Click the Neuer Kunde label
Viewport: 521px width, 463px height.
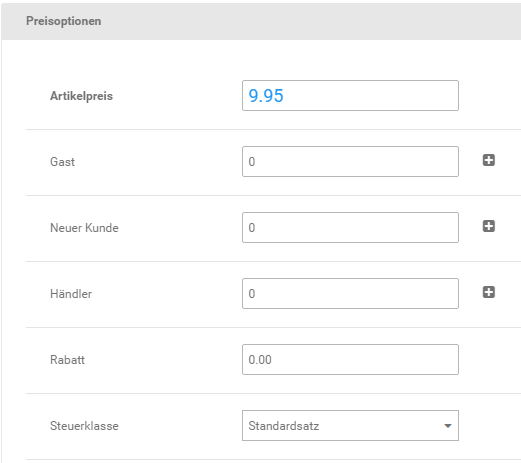[84, 228]
